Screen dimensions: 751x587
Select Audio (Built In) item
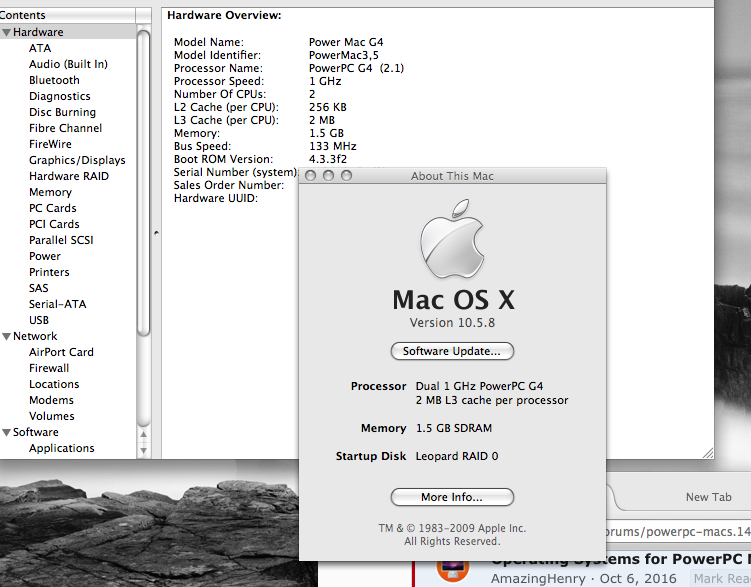[68, 64]
